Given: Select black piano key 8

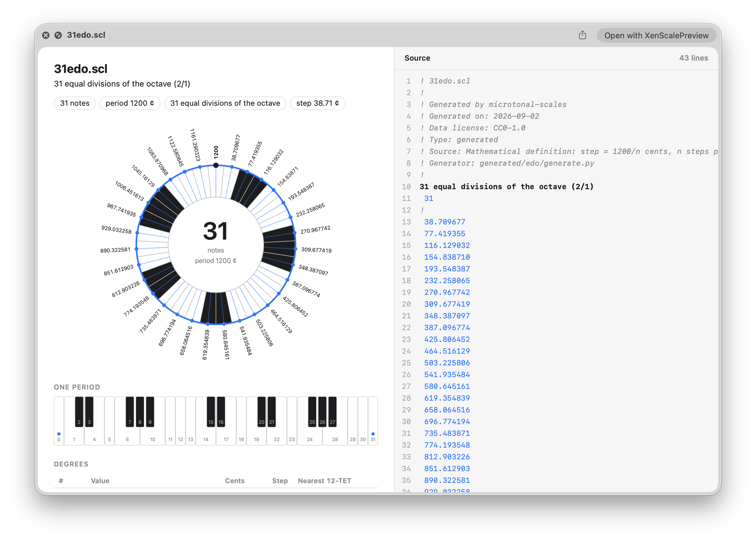Looking at the screenshot, I should point(140,411).
